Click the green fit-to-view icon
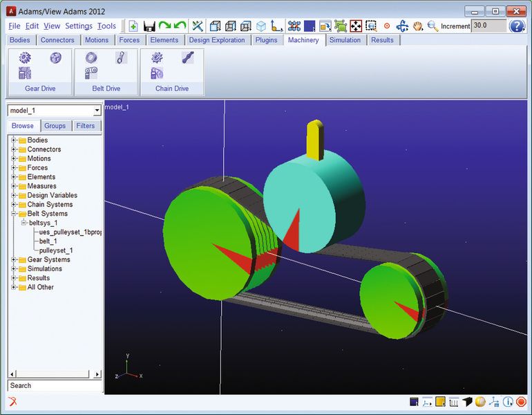 coord(341,26)
